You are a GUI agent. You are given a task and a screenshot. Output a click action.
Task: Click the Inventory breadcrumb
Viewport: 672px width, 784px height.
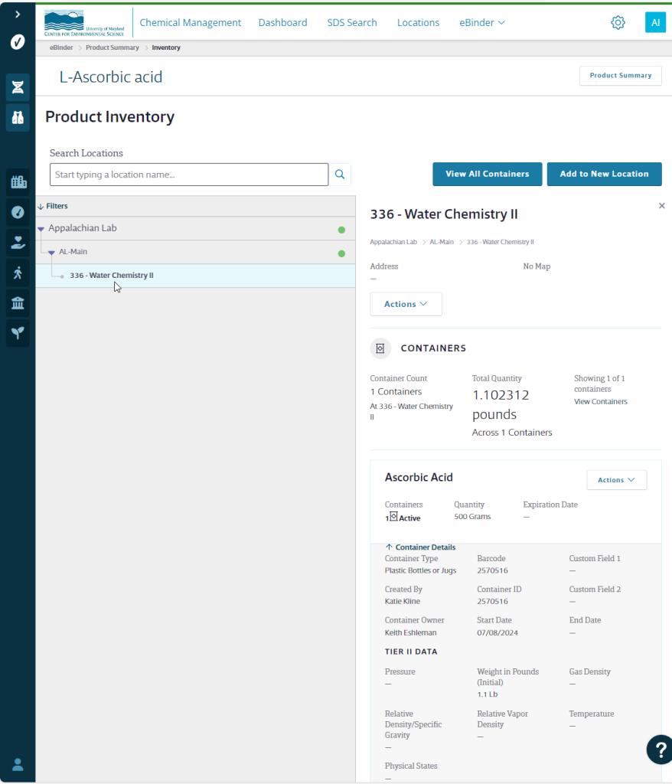[x=166, y=47]
